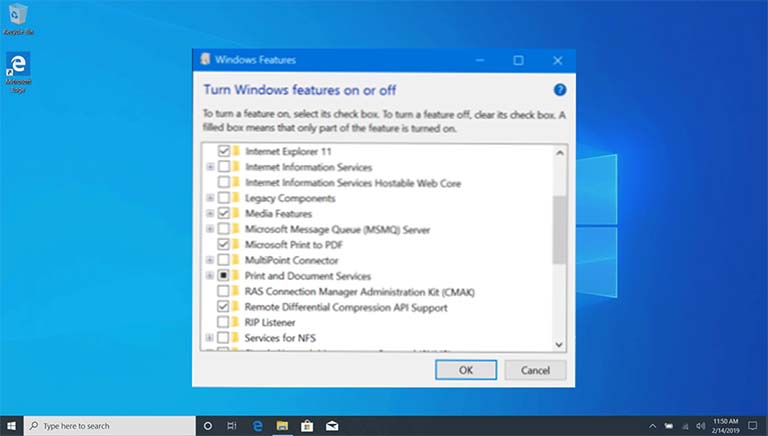Select 'RAS Connection Manager Administration Kit (CMAK)' text
This screenshot has width=768, height=436.
point(360,291)
